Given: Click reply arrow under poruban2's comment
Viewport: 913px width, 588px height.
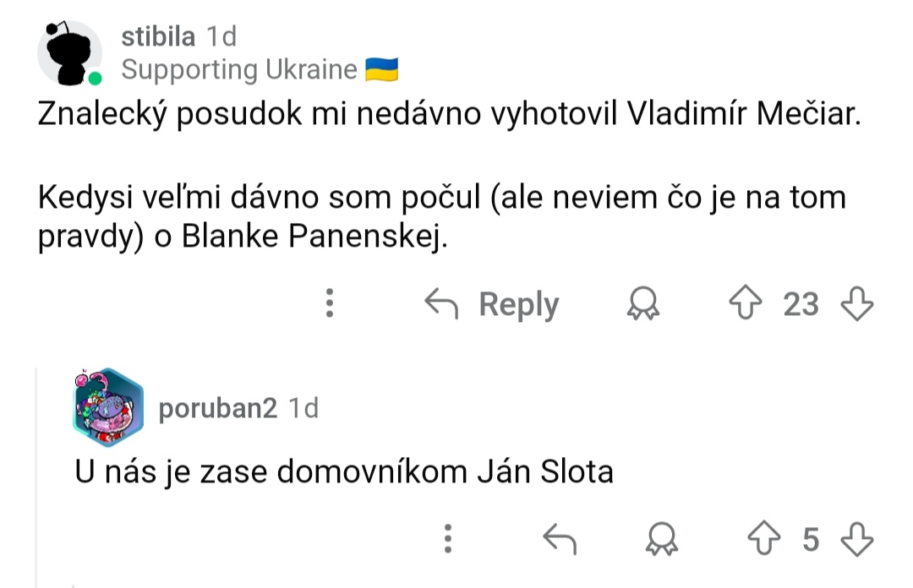Looking at the screenshot, I should point(559,538).
